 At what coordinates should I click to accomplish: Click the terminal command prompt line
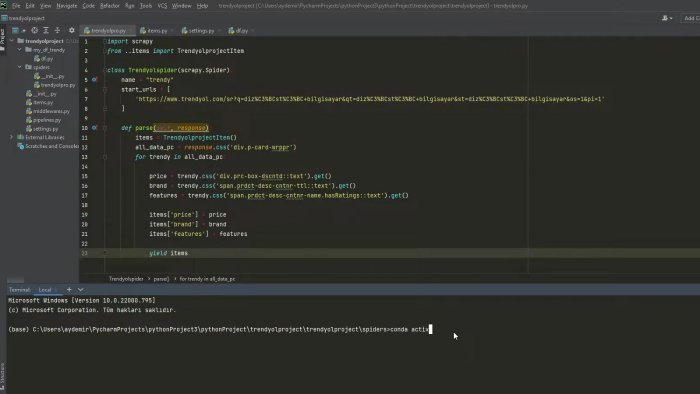click(x=220, y=329)
